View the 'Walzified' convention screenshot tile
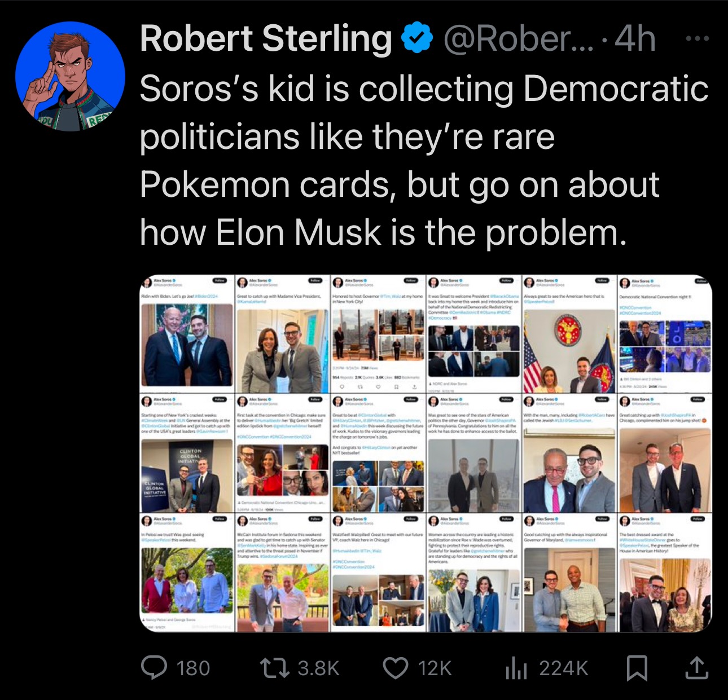Screen dimensions: 728x700 (x=377, y=573)
